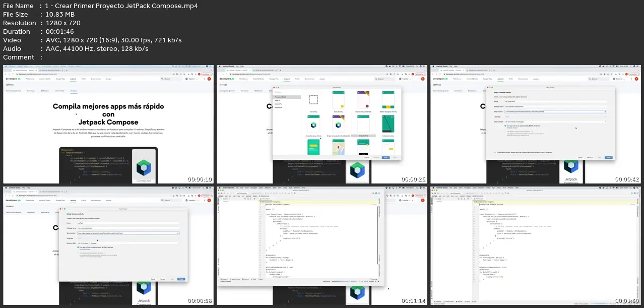Image resolution: width=644 pixels, height=308 pixels.
Task: Choose the No Activity template in the 00:00:26 frame
Action: (313, 103)
